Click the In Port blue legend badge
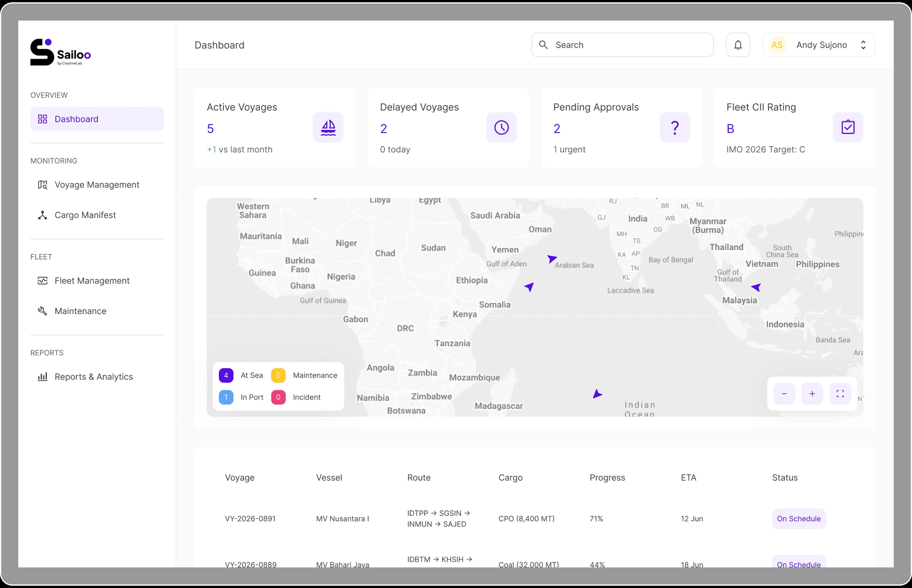This screenshot has width=912, height=588. point(226,397)
